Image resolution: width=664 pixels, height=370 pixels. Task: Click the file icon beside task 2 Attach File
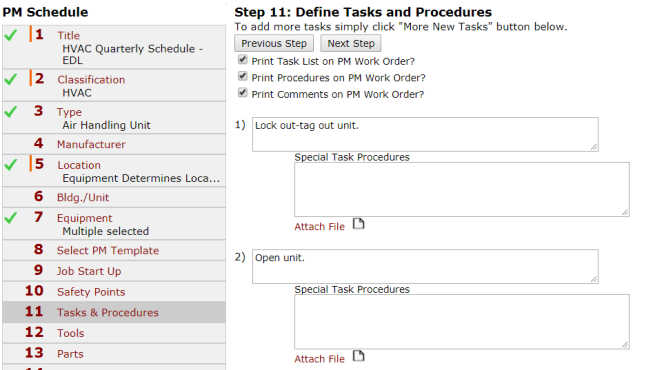pos(359,356)
